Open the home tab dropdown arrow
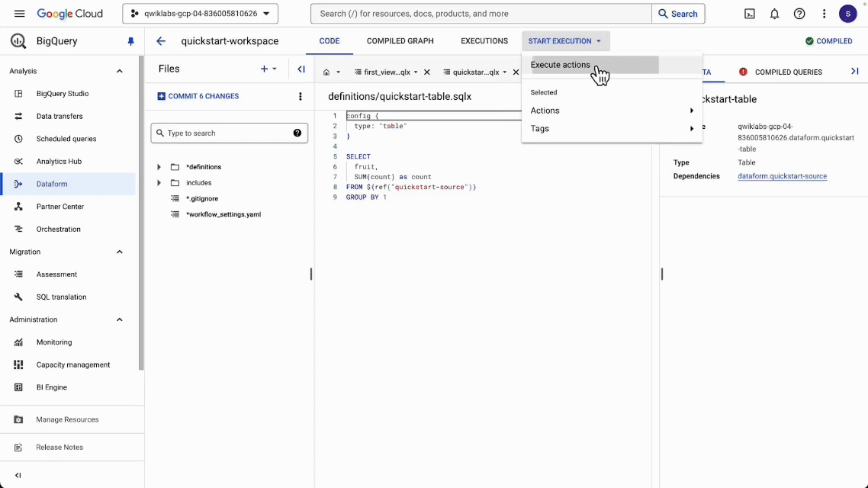 tap(338, 72)
